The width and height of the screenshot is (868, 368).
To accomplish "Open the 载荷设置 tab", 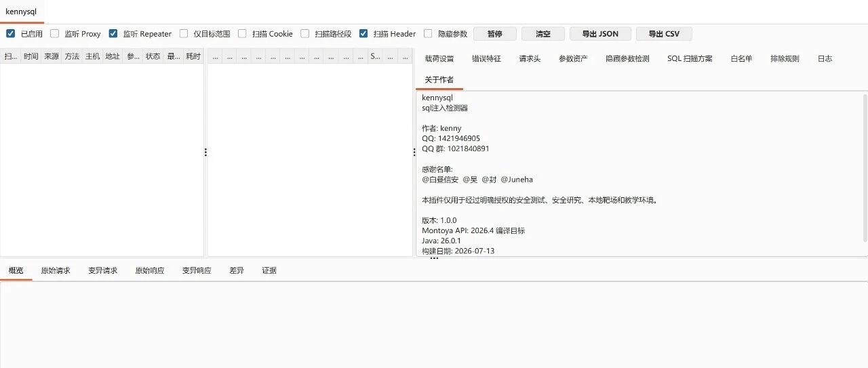I will pyautogui.click(x=439, y=59).
